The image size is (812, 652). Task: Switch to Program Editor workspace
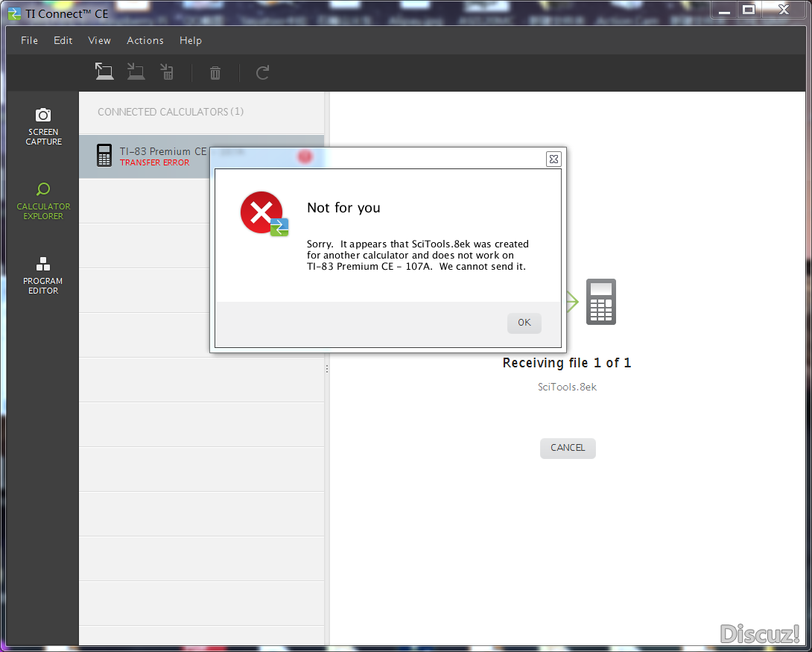[43, 276]
